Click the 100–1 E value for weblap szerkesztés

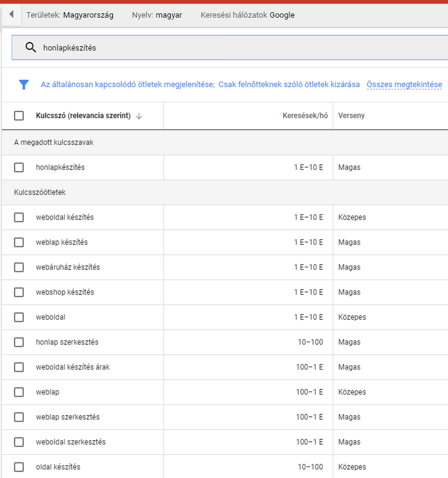pos(309,417)
